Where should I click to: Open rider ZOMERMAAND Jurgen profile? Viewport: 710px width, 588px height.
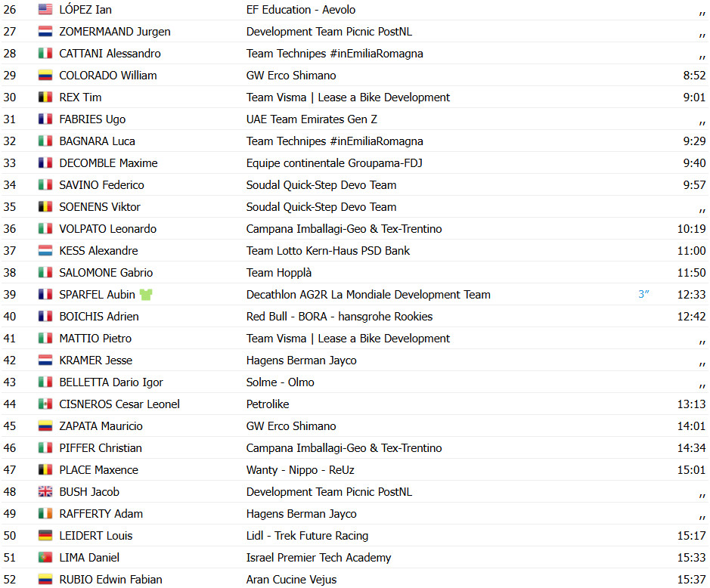115,31
